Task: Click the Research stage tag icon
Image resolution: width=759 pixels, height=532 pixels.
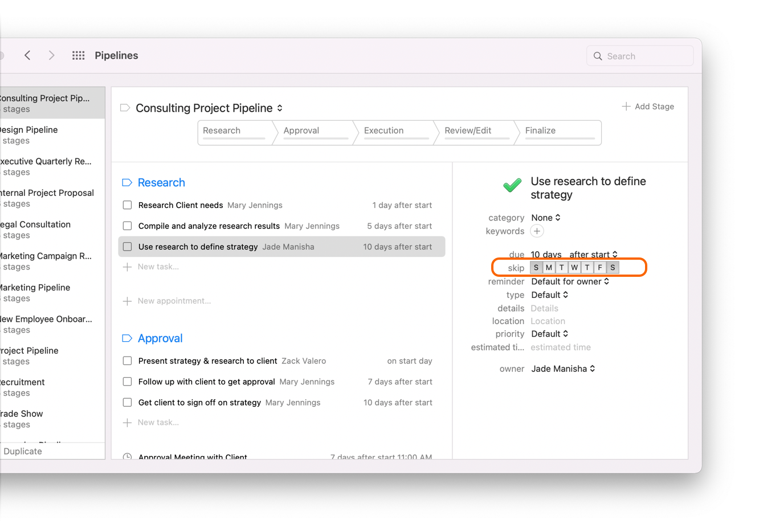Action: (x=127, y=183)
